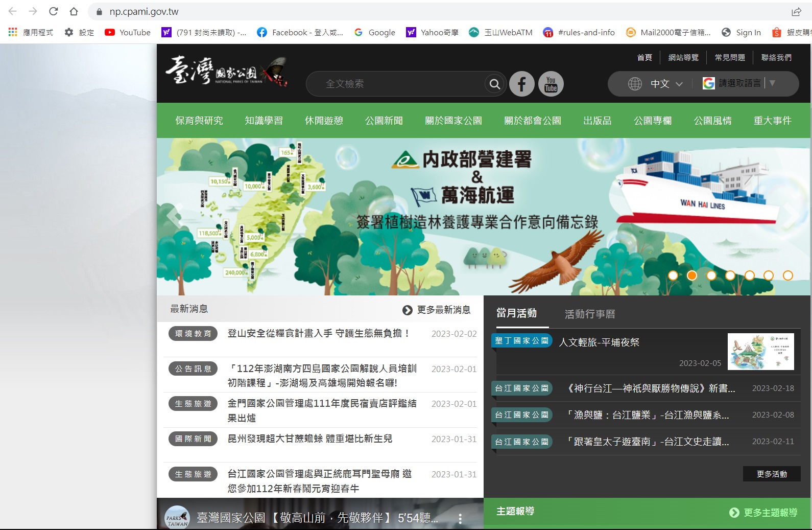Select the last carousel slide dot

(x=788, y=275)
